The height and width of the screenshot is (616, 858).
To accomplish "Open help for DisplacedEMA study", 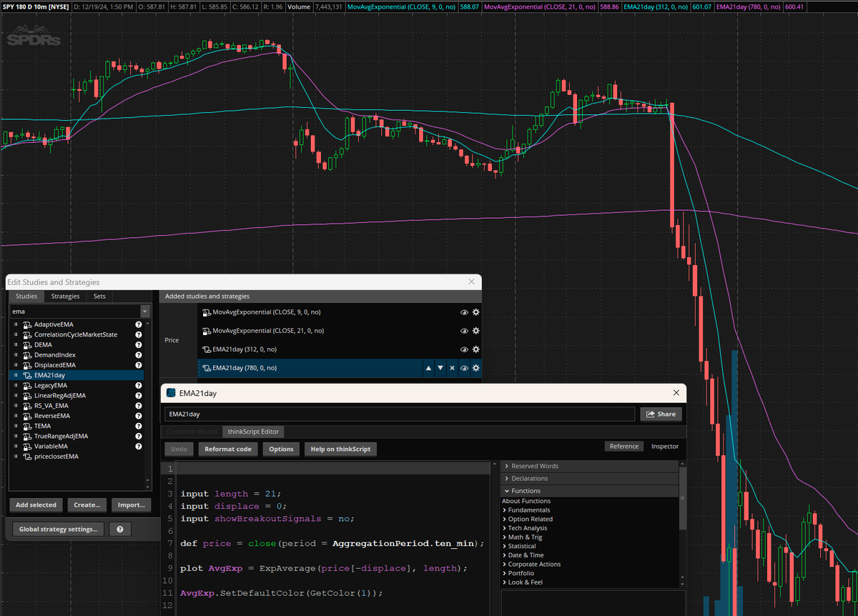I will click(x=139, y=364).
